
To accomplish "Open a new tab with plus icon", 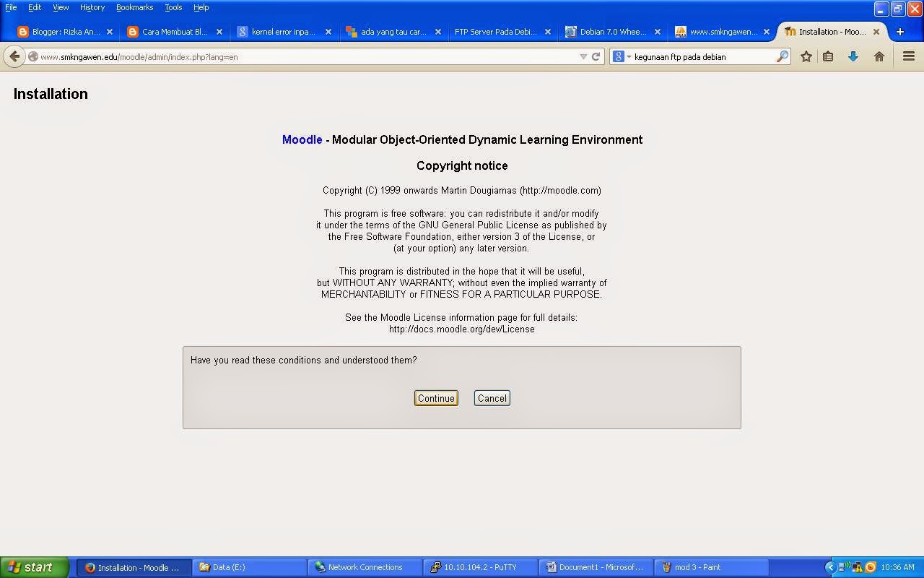I will click(x=899, y=32).
